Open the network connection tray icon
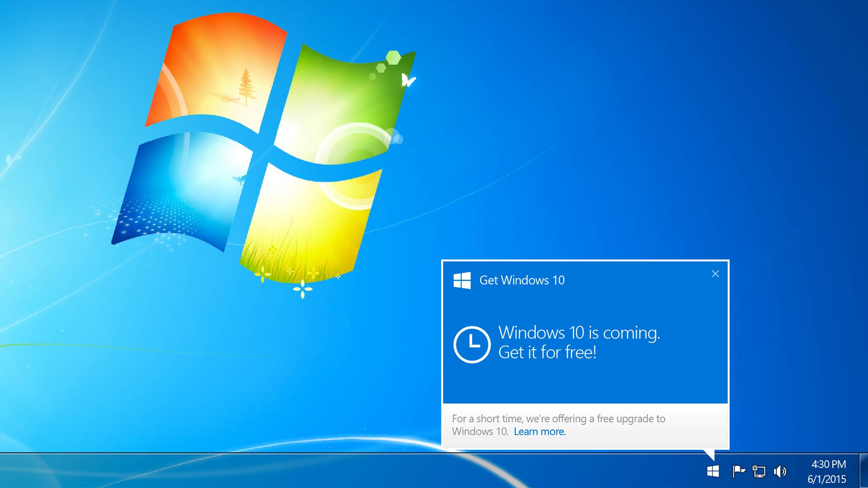Viewport: 868px width, 488px height. pyautogui.click(x=759, y=471)
